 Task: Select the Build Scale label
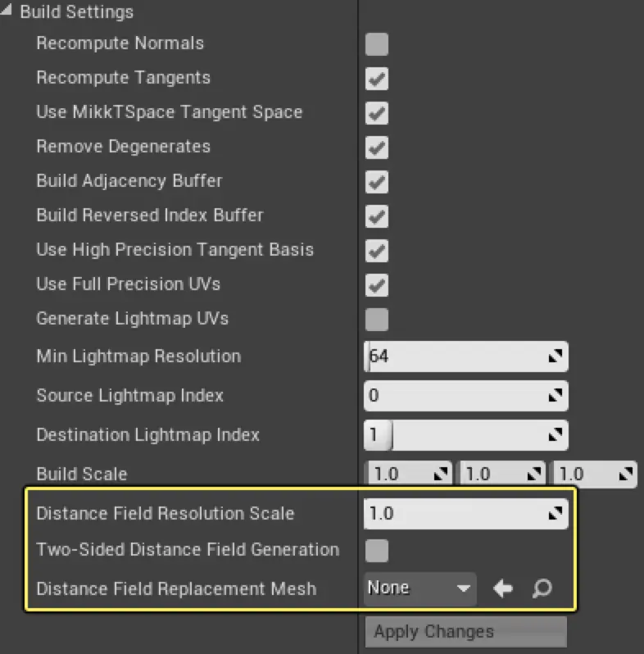[82, 475]
